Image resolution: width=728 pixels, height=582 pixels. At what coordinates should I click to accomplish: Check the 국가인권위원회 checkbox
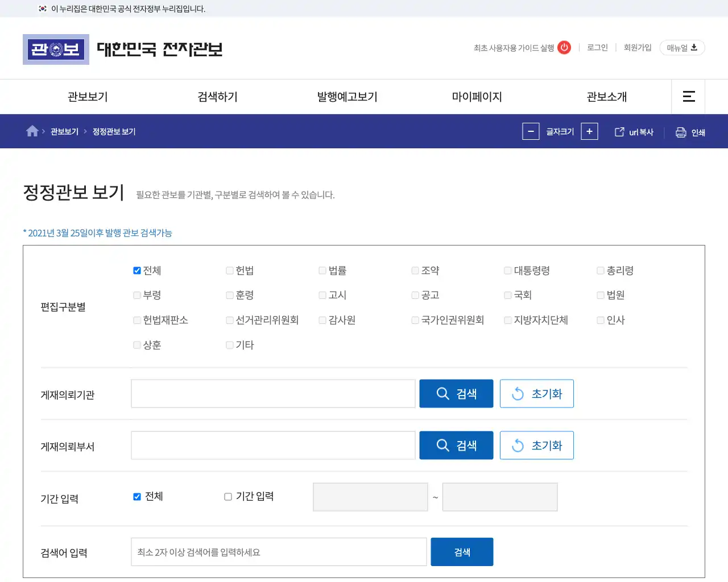[415, 320]
